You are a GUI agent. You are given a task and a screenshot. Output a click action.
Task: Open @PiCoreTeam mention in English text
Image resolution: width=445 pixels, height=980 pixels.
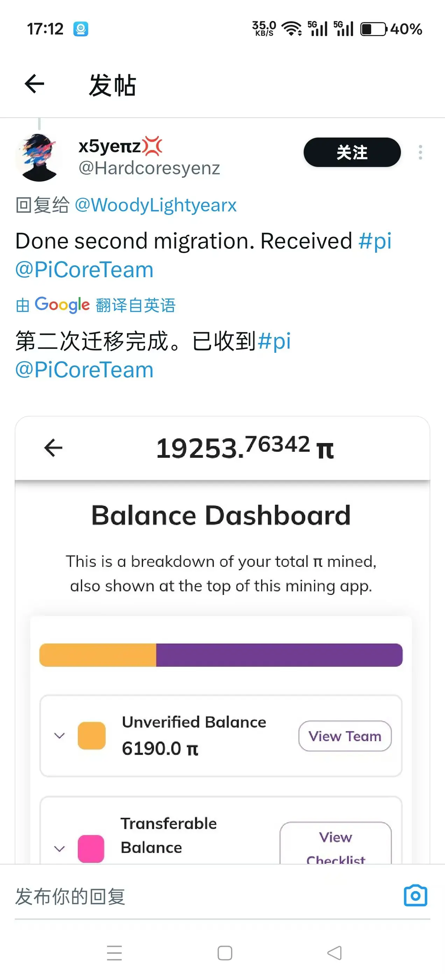tap(84, 270)
